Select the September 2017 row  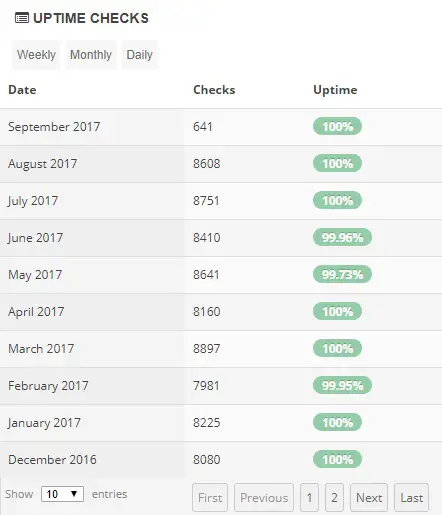[221, 127]
